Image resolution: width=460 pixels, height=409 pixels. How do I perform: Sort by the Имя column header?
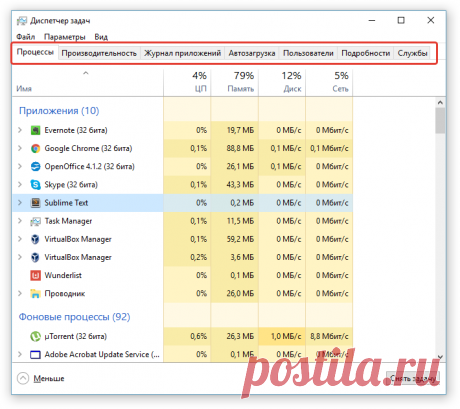coord(87,83)
